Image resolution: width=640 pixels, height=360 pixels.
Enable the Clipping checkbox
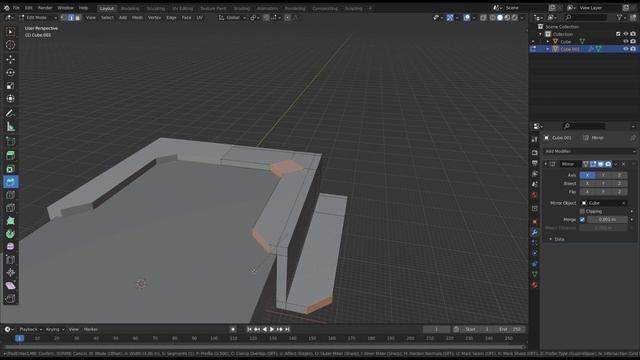[582, 211]
